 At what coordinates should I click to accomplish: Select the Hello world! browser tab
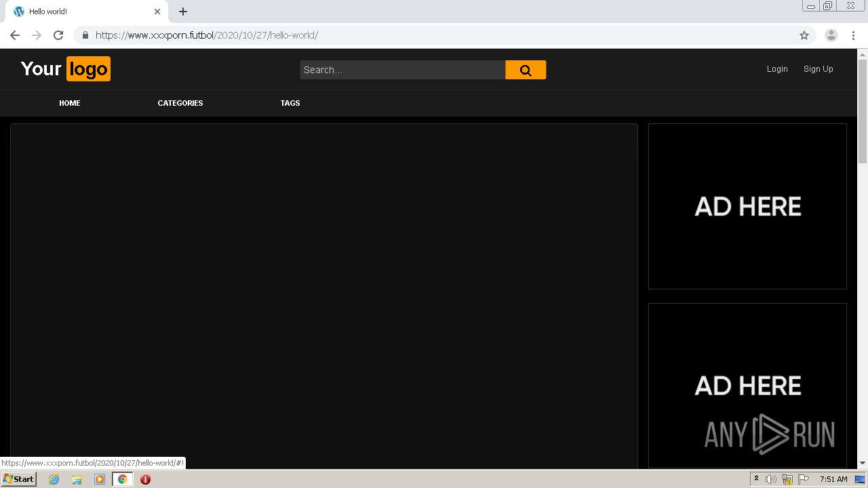(x=85, y=12)
